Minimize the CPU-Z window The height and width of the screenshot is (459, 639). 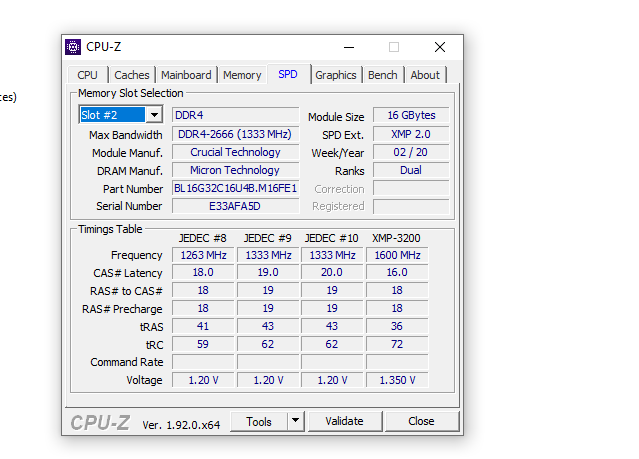click(x=349, y=47)
